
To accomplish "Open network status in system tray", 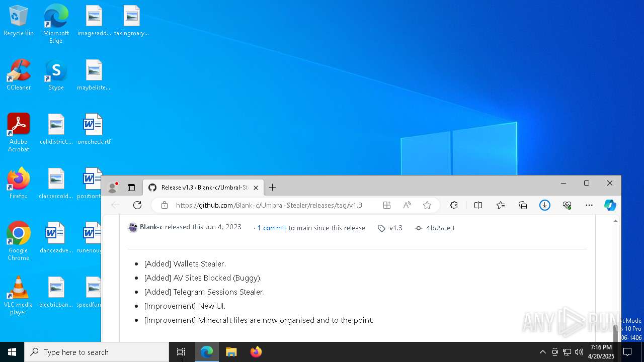I will pos(567,352).
